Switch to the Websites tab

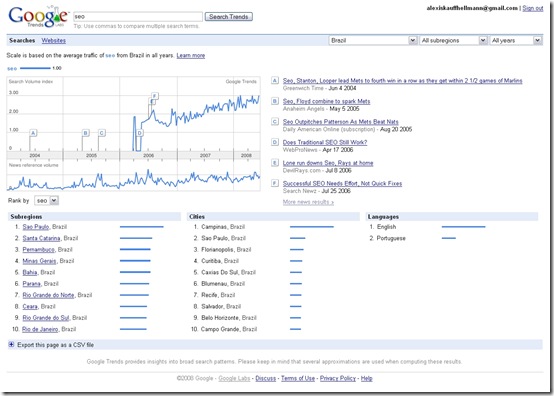[53, 41]
